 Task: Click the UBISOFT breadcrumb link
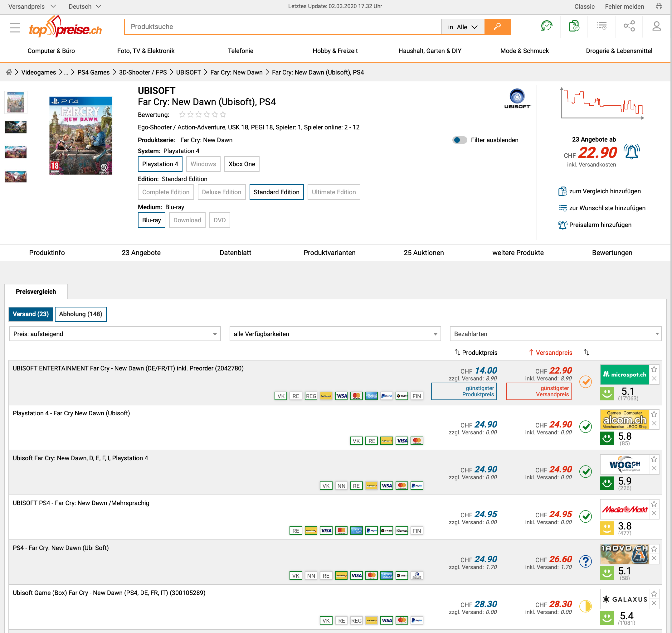pos(188,72)
